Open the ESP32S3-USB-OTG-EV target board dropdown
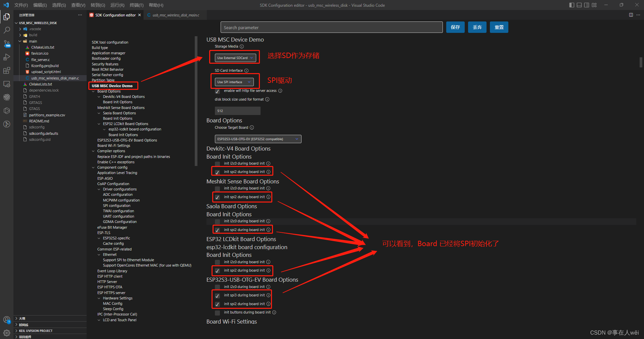 click(x=258, y=139)
